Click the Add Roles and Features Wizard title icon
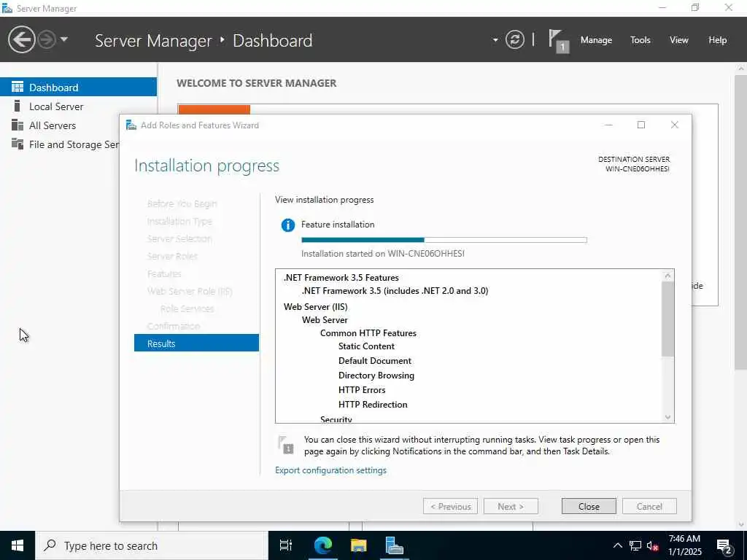The image size is (747, 560). point(131,125)
